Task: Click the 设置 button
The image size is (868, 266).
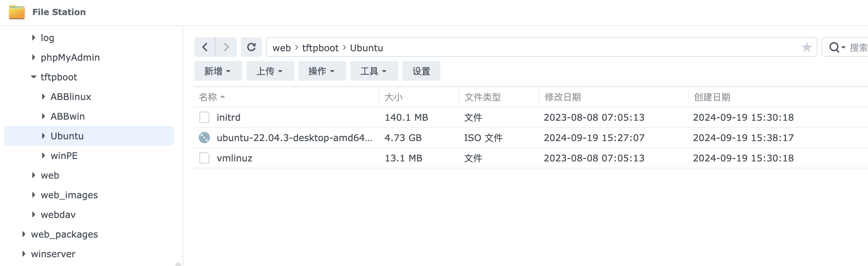Action: coord(421,71)
